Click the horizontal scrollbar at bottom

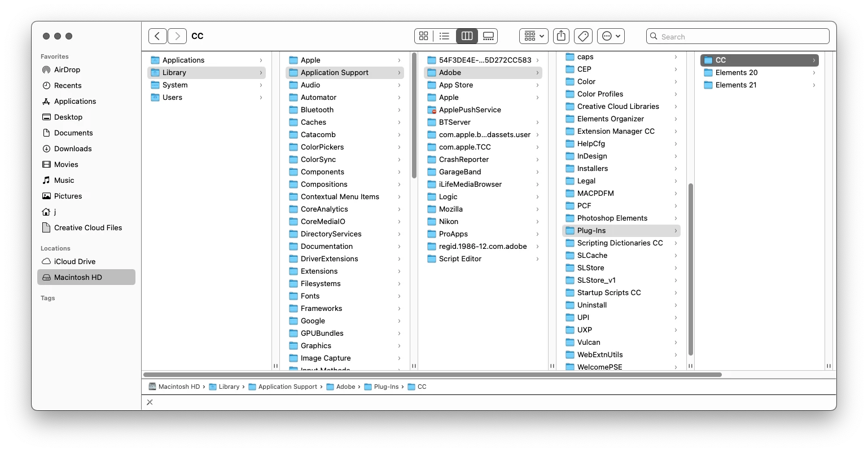432,375
